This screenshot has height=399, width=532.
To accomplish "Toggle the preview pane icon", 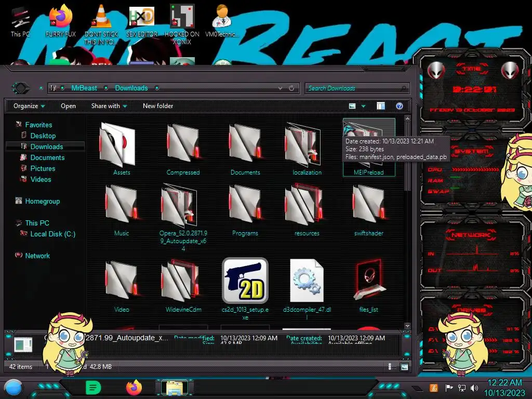I will [x=381, y=106].
